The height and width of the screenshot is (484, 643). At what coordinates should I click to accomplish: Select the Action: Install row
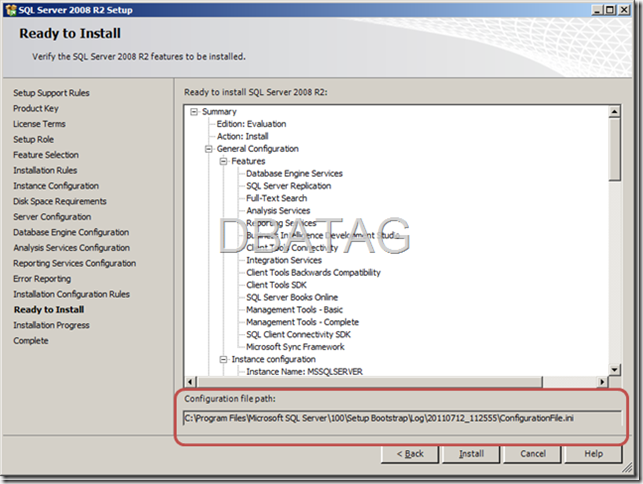[242, 136]
